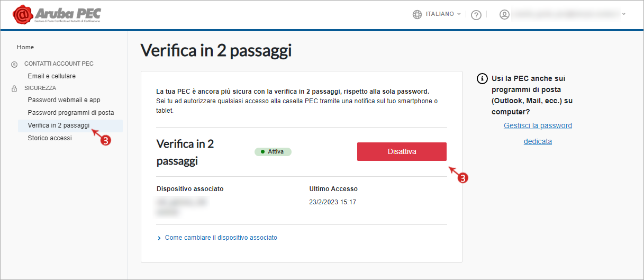Image resolution: width=644 pixels, height=280 pixels.
Task: Click the Sicurezza section heading
Action: (x=40, y=88)
